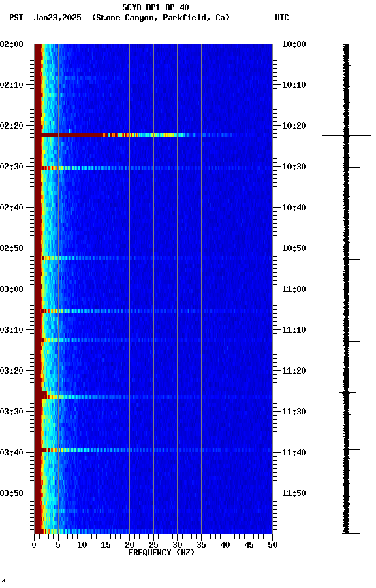Click the PST timezone label
376x588 pixels.
click(16, 18)
